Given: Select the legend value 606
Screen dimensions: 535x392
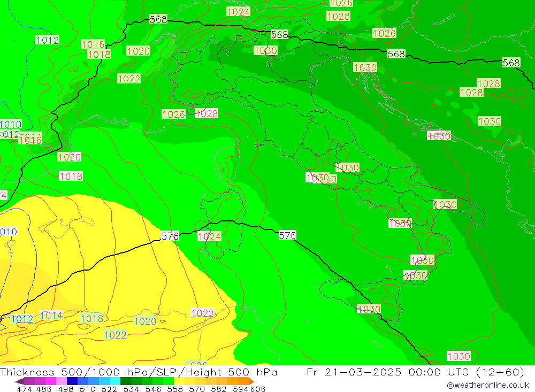Looking at the screenshot, I should (x=258, y=389).
